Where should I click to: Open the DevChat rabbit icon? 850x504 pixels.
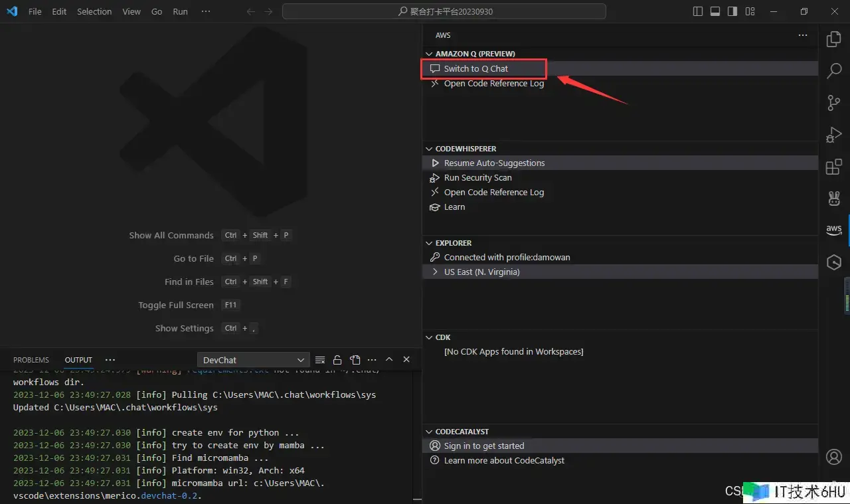coord(834,198)
